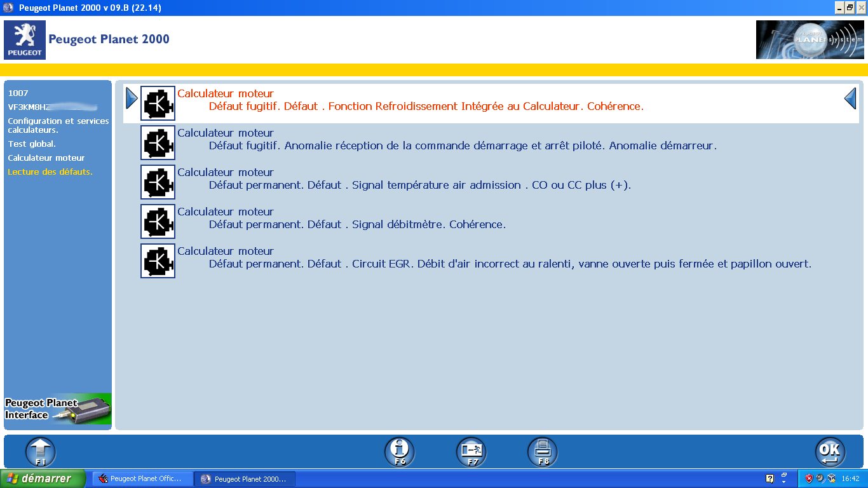Click the language bar help question-mark icon
Screen dimensions: 868x488
(x=770, y=478)
